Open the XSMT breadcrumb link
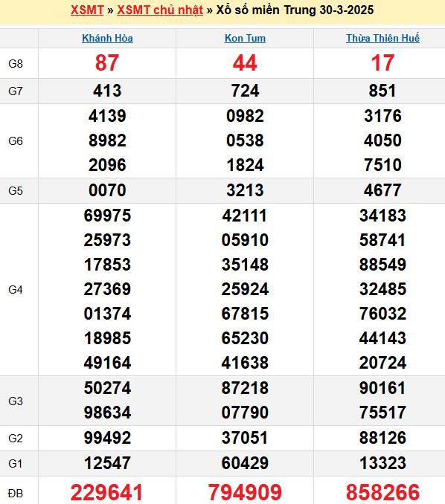 click(x=87, y=10)
